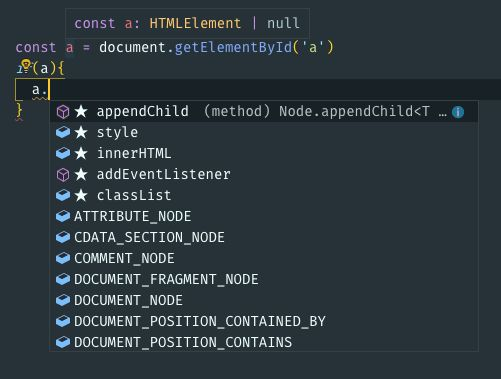This screenshot has height=379, width=501.
Task: Click the hover tooltip showing HTMLElement | null
Action: click(187, 23)
